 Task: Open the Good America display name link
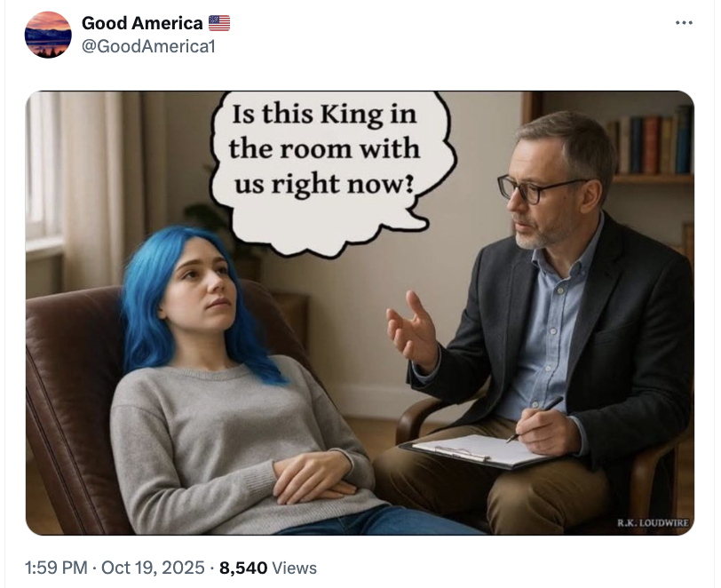(x=142, y=23)
